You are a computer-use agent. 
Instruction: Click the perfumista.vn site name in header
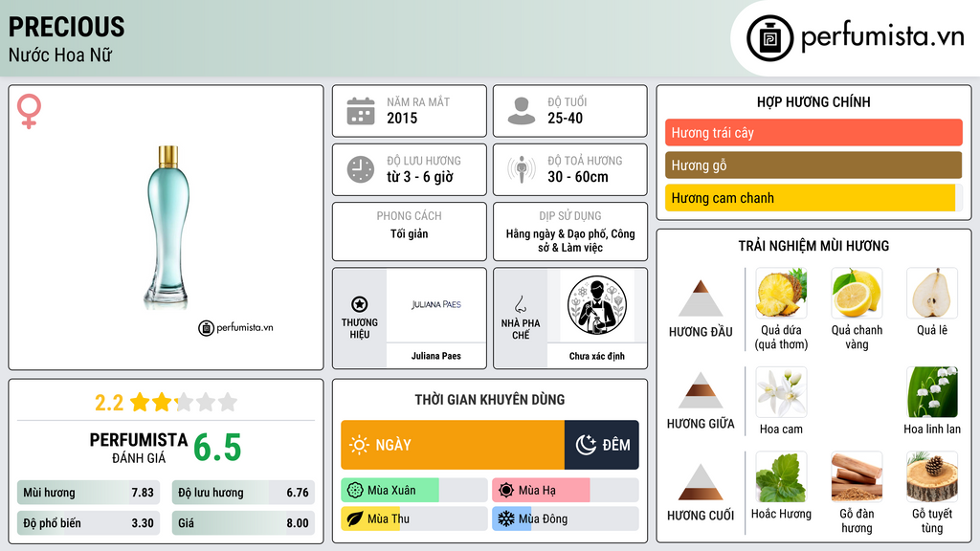(x=882, y=36)
